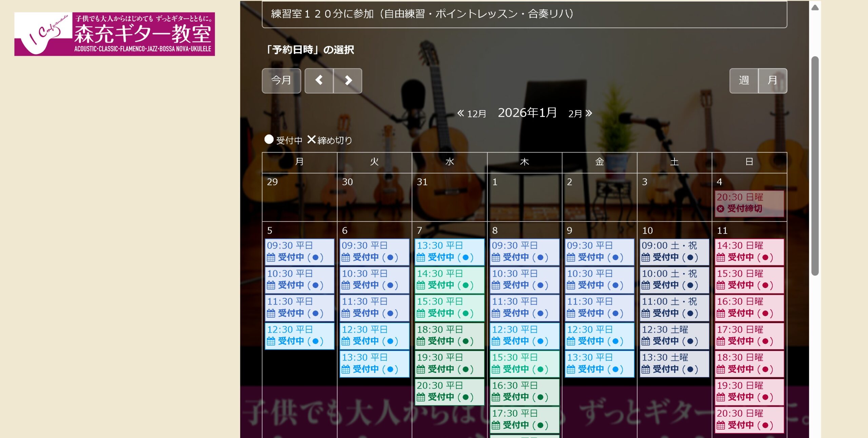868x438 pixels.
Task: Switch calendar to month view (月)
Action: point(772,81)
